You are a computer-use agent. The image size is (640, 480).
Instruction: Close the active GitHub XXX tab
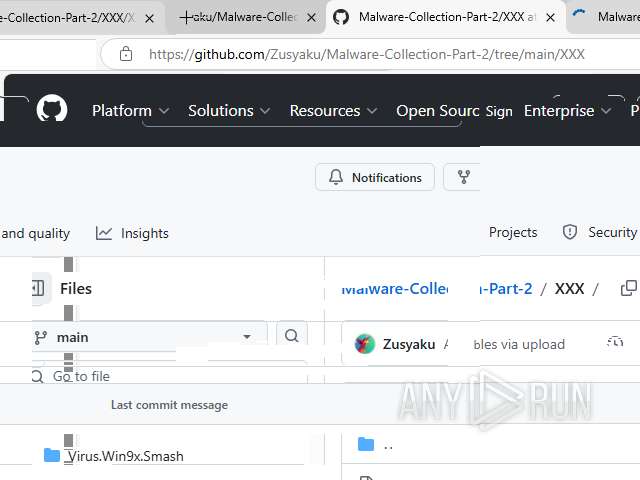(x=550, y=18)
